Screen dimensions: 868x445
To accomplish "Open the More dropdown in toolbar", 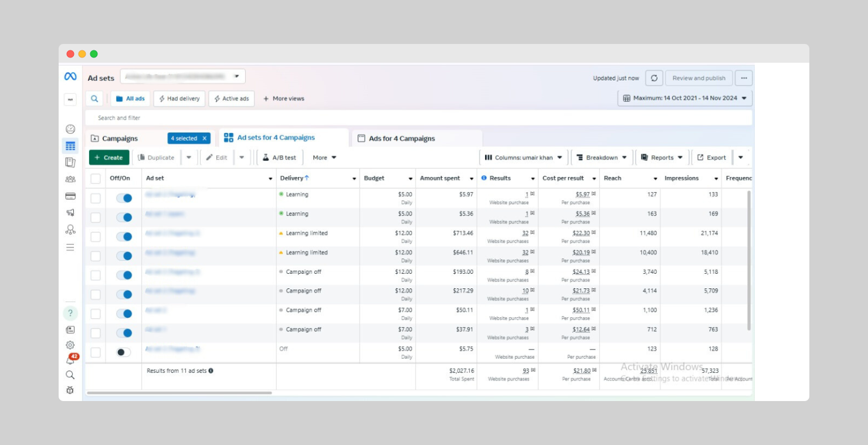I will (324, 158).
